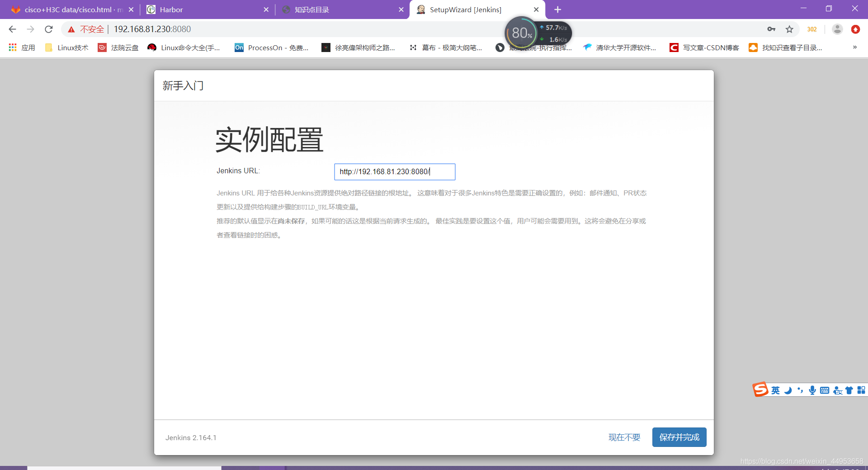Click the browser forward arrow

click(x=30, y=29)
